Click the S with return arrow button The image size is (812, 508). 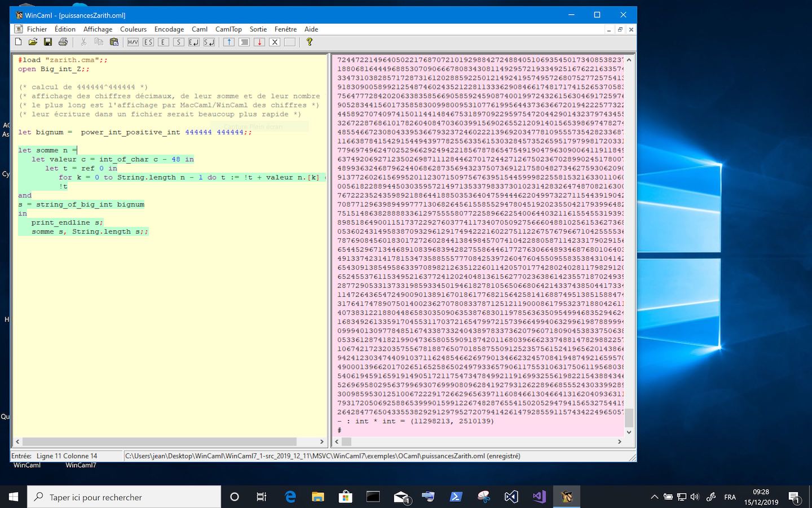pyautogui.click(x=209, y=42)
